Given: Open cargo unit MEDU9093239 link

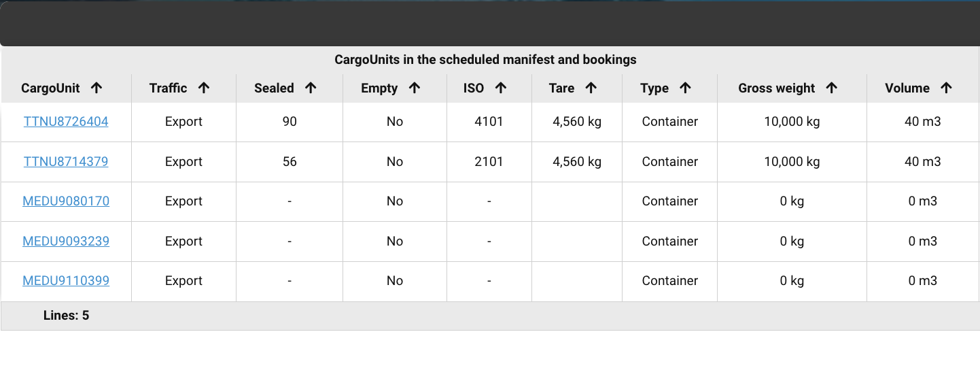Looking at the screenshot, I should (x=66, y=242).
